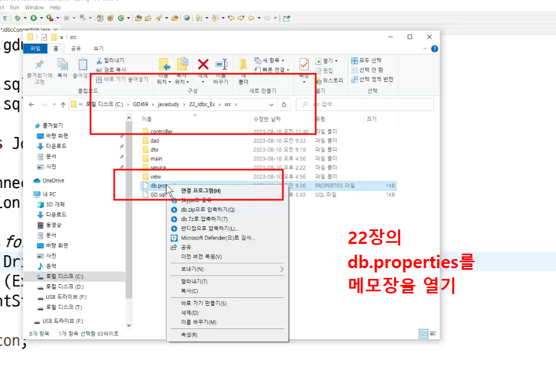
Task: Expand the 열기 dropdown in ribbon
Action: [336, 61]
